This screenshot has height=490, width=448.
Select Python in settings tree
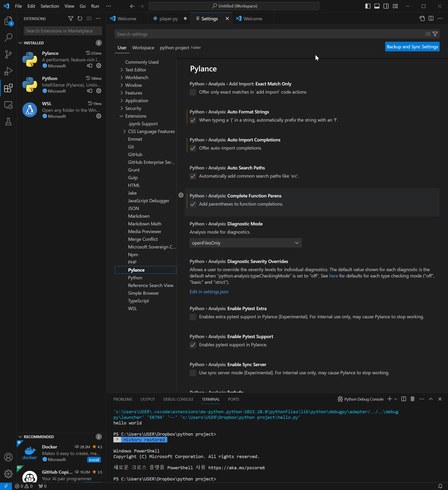pyautogui.click(x=135, y=278)
